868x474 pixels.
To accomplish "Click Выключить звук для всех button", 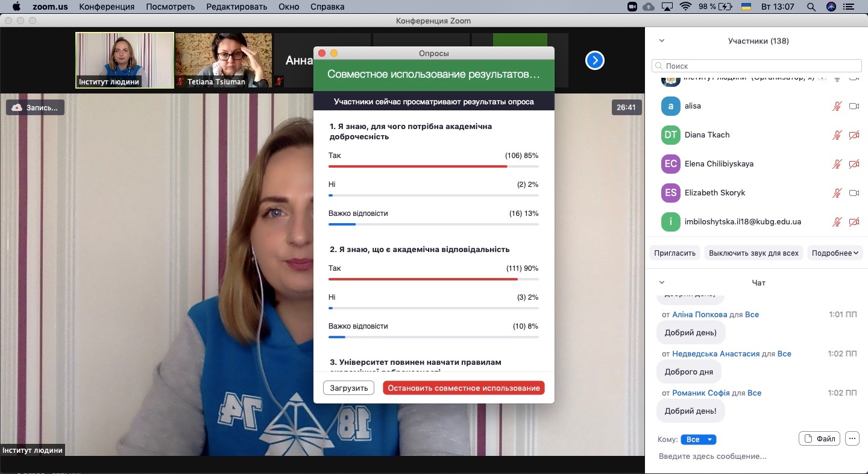I will [753, 253].
